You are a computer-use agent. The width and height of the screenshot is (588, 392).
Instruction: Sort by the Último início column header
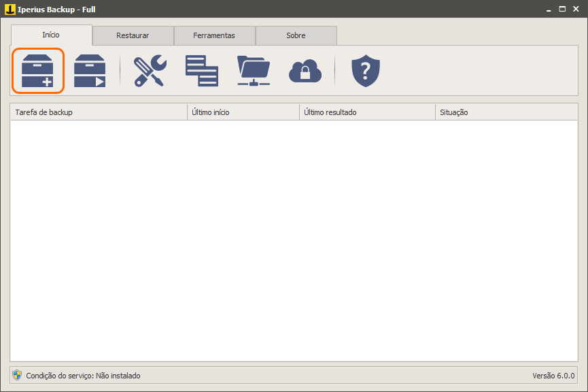coord(243,112)
